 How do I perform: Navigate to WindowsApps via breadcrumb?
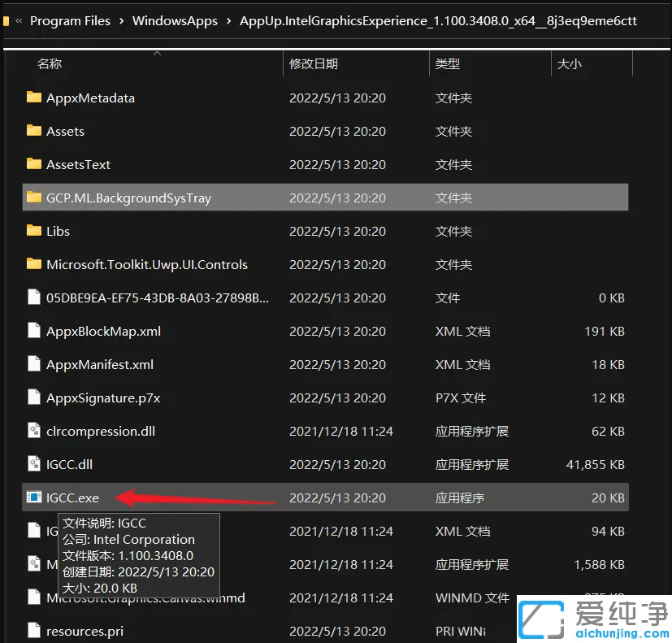[175, 20]
